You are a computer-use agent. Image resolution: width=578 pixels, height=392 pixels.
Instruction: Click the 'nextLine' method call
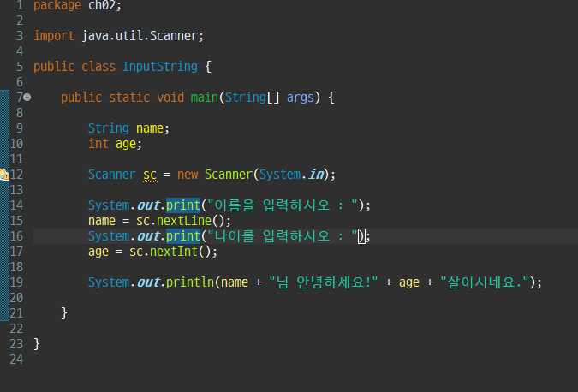(184, 221)
